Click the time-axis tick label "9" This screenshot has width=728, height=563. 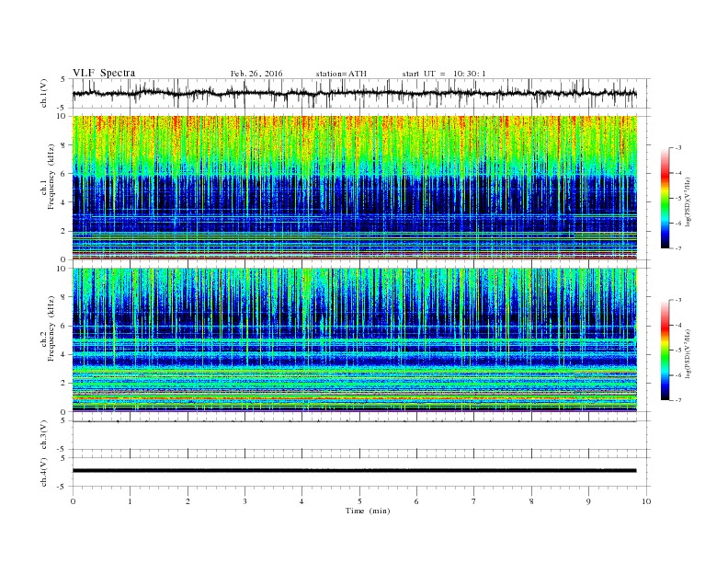click(x=588, y=501)
